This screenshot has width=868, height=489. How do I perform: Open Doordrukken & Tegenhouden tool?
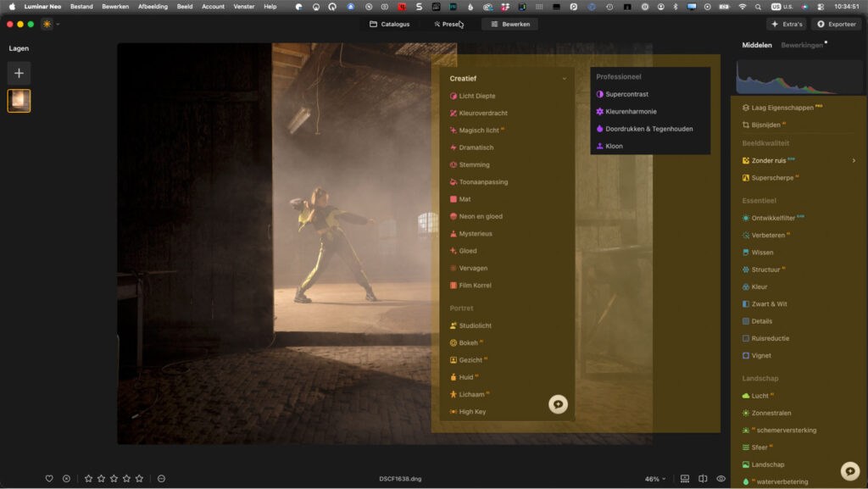click(644, 129)
